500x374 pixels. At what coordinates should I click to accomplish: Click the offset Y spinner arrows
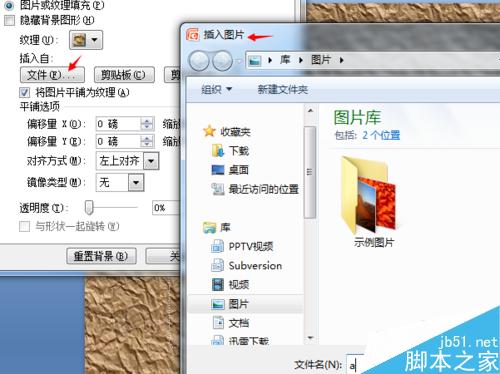coord(147,141)
